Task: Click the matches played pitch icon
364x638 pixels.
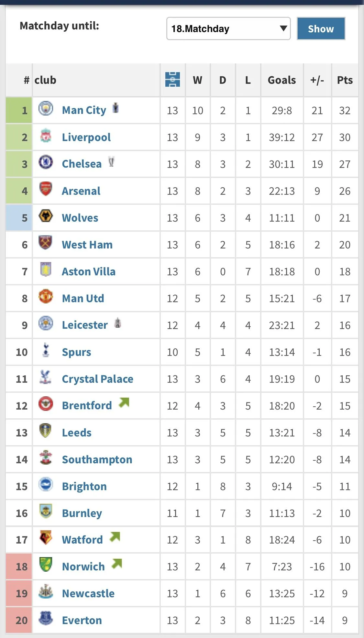Action: [172, 80]
